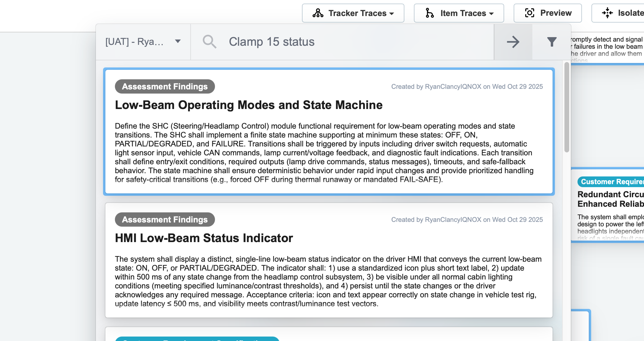644x341 pixels.
Task: Click the Preview focus icon
Action: 529,13
